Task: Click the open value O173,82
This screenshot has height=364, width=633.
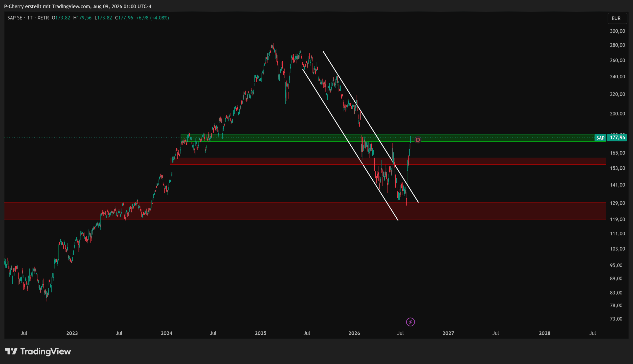Action: pyautogui.click(x=61, y=18)
